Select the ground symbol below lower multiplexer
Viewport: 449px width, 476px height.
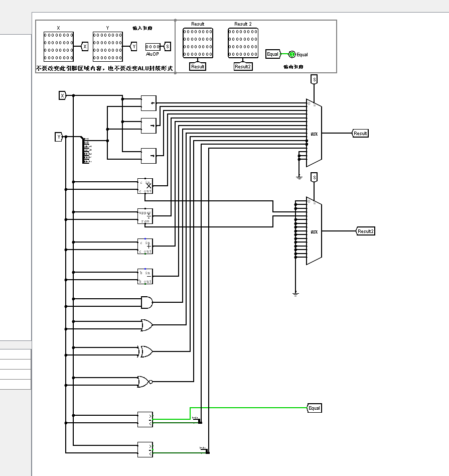(295, 294)
